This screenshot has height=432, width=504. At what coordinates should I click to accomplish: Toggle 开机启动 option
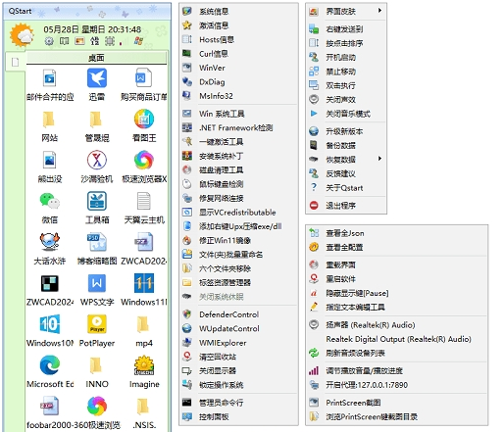click(346, 58)
